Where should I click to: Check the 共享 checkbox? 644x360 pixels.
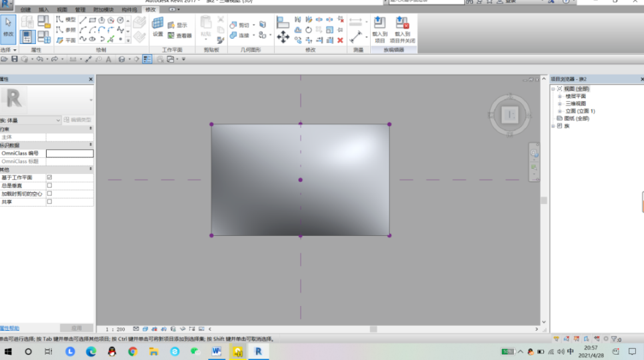[49, 201]
